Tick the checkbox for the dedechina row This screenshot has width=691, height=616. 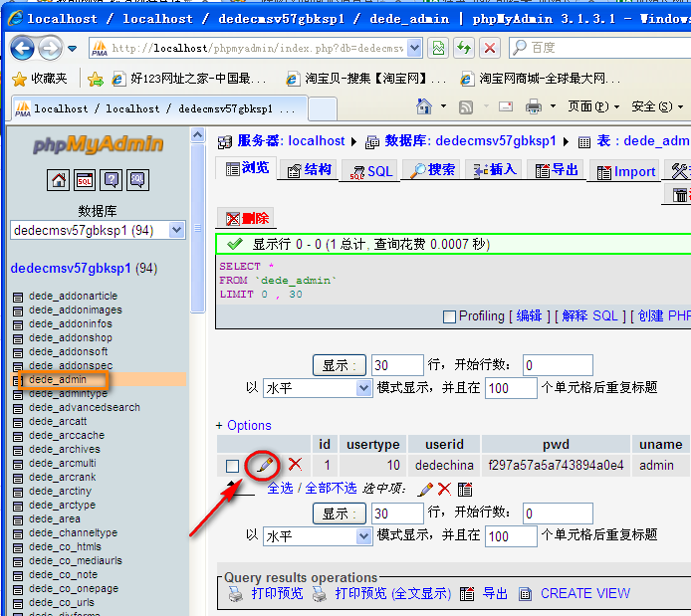tap(232, 466)
